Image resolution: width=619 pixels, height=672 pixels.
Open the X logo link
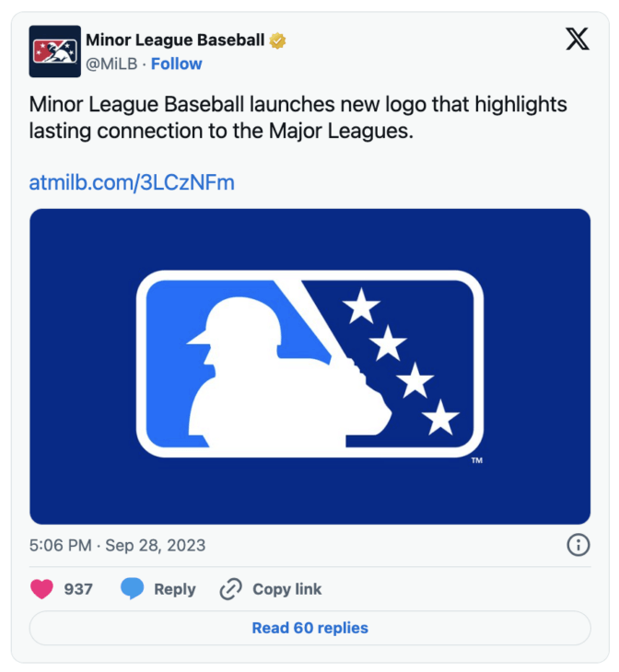[578, 39]
